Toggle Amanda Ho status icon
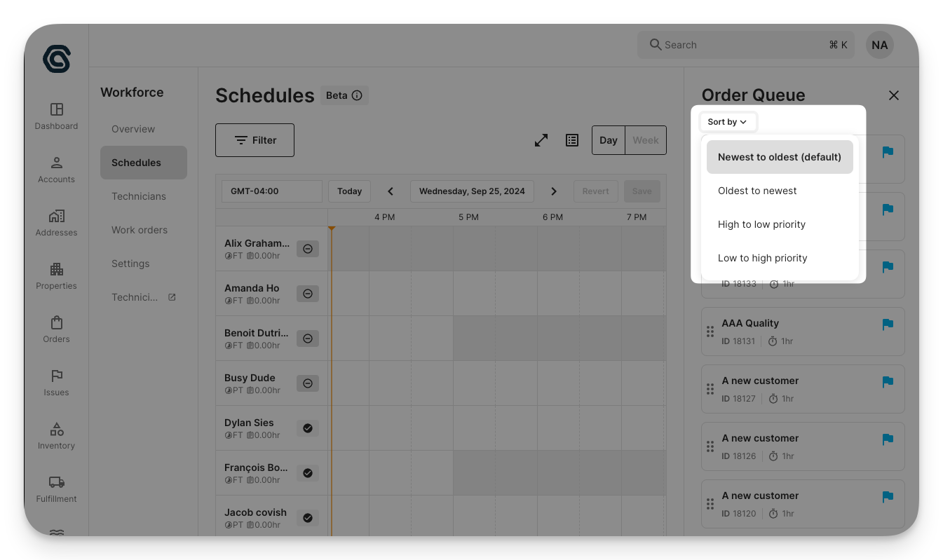943x560 pixels. point(308,294)
